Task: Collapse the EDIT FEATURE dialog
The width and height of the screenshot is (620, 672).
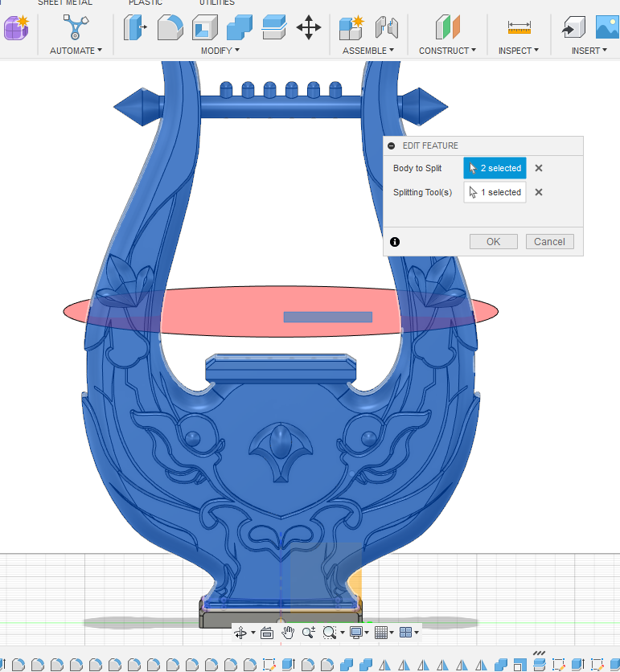Action: point(391,145)
